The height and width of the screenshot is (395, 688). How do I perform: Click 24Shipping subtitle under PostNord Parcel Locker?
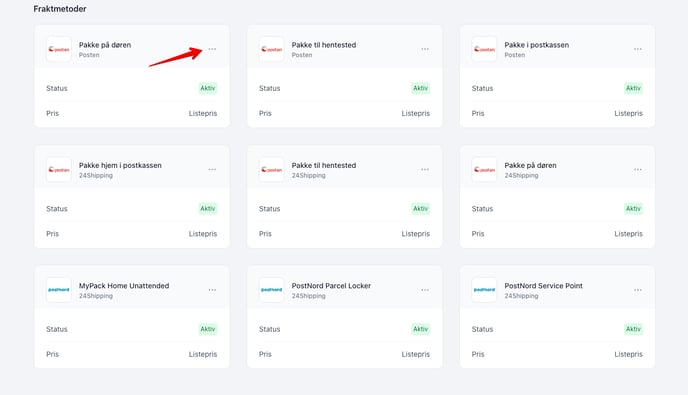click(x=308, y=296)
